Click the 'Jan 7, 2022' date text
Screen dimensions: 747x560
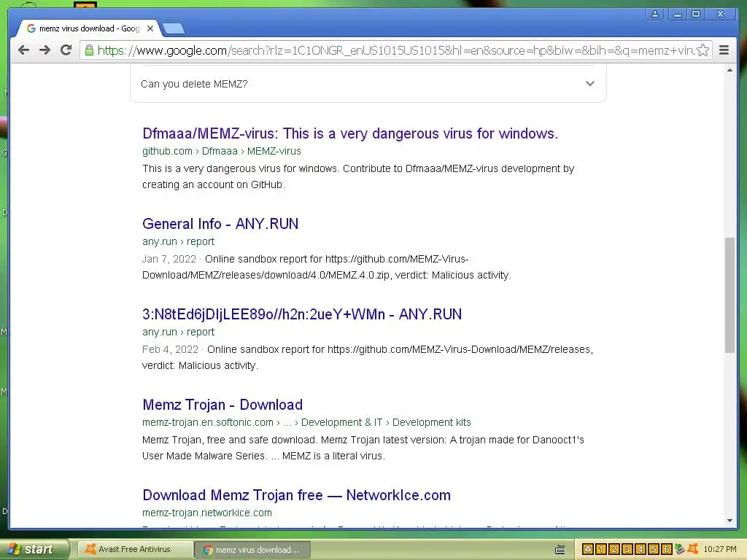point(169,259)
